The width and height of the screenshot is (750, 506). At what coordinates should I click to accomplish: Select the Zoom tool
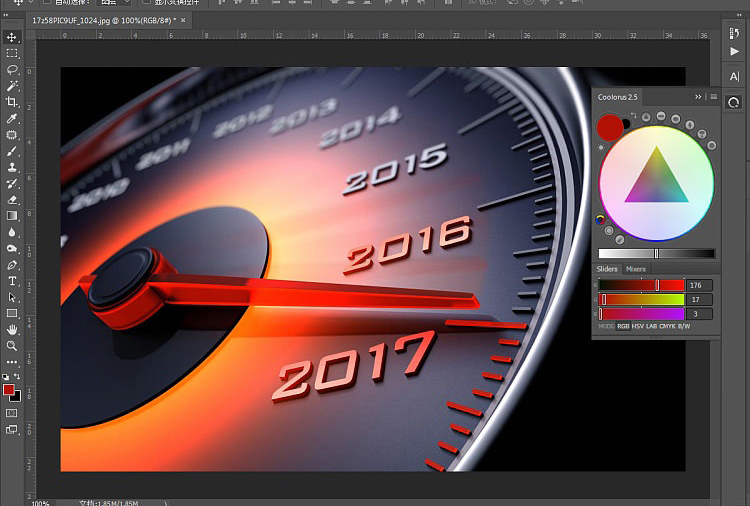pos(11,346)
